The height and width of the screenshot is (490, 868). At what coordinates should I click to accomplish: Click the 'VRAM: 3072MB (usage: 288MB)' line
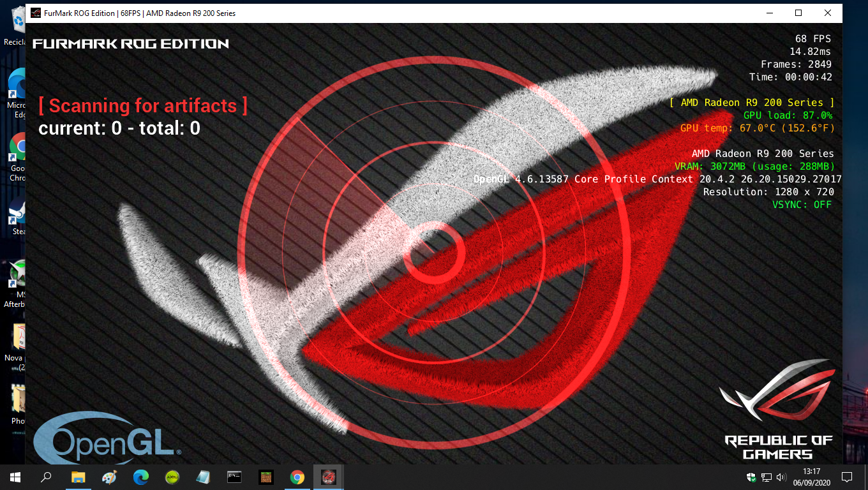point(755,167)
